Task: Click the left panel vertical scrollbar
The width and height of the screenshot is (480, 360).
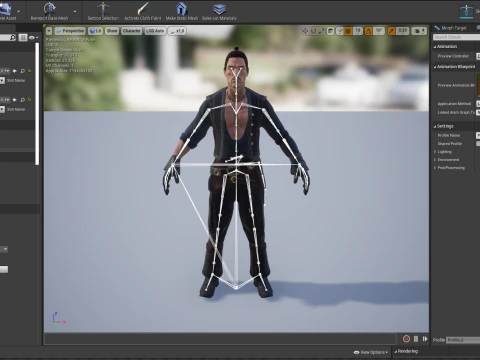Action: (x=37, y=103)
